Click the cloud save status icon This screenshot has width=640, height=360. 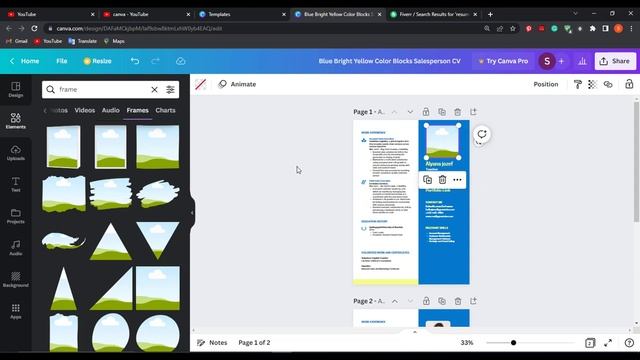pyautogui.click(x=180, y=61)
